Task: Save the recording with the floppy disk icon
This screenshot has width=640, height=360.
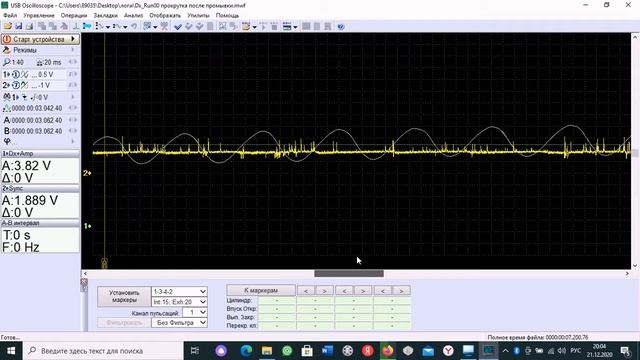Action: 18,27
